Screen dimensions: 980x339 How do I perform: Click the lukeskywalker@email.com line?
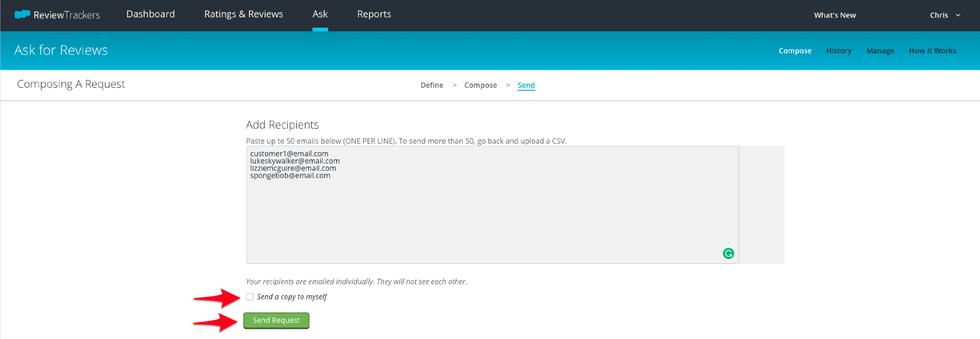(x=295, y=161)
